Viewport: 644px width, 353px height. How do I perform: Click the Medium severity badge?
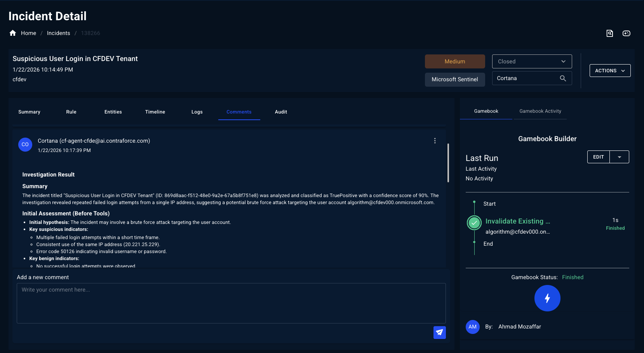click(x=455, y=61)
